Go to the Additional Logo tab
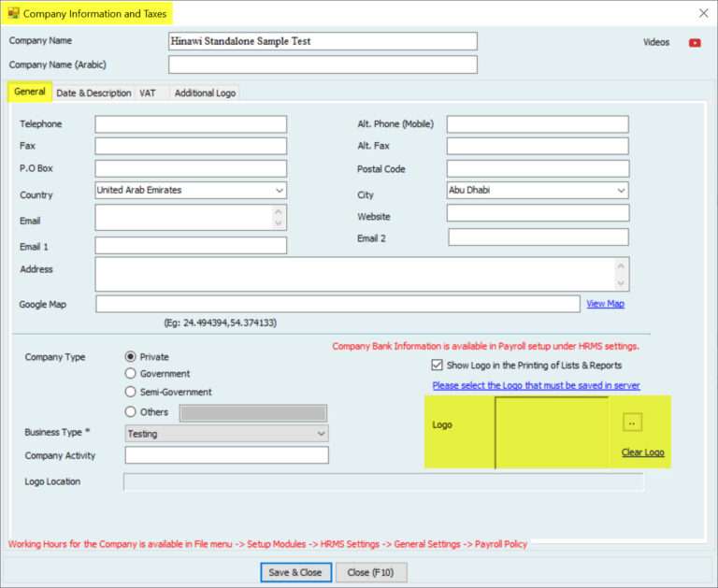The height and width of the screenshot is (588, 718). [205, 93]
